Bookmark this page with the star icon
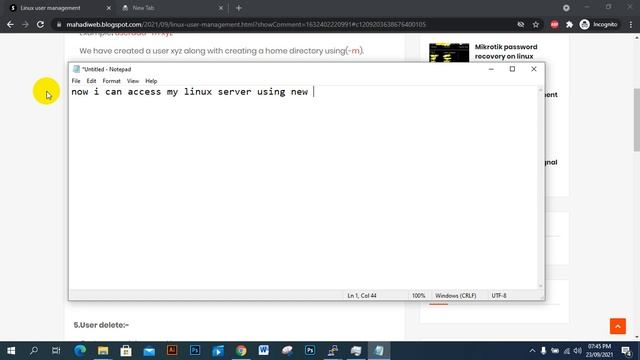Screen dimensions: 640x360 point(536,24)
